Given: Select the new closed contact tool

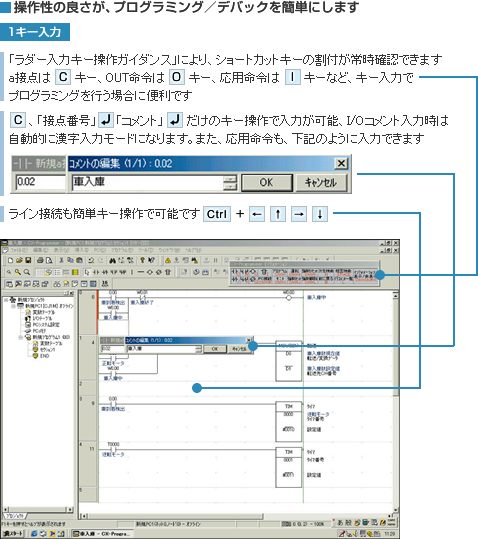Looking at the screenshot, I should click(105, 272).
